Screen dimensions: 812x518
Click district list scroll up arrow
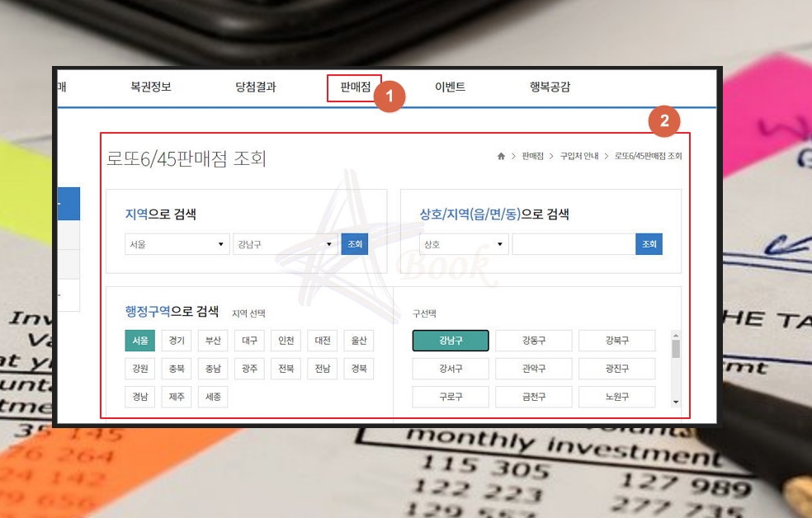[676, 335]
